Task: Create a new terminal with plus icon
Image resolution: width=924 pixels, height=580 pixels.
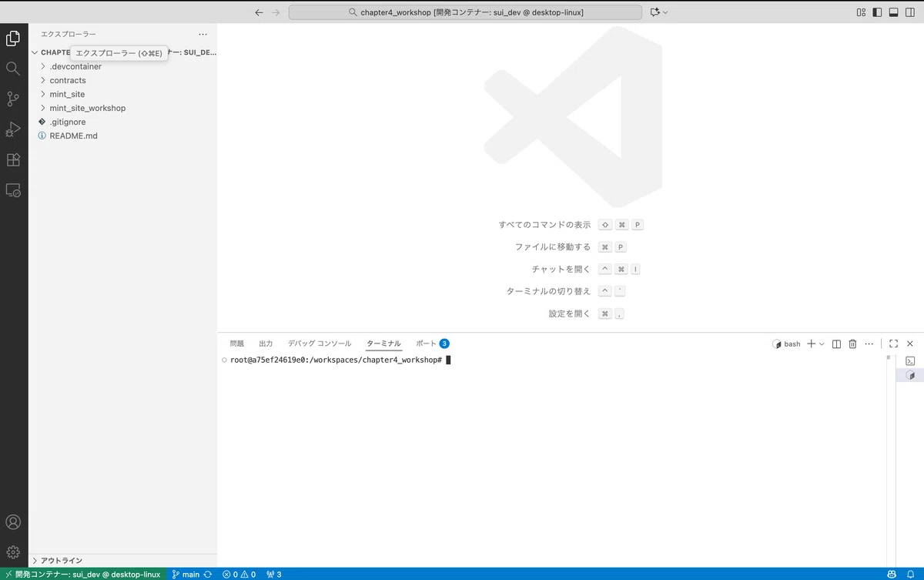Action: click(x=811, y=344)
